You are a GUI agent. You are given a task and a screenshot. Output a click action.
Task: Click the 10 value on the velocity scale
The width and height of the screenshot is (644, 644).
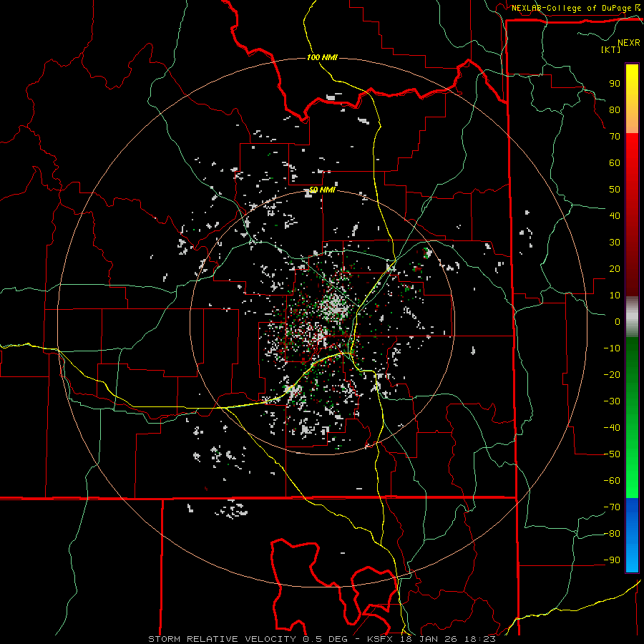pyautogui.click(x=615, y=296)
